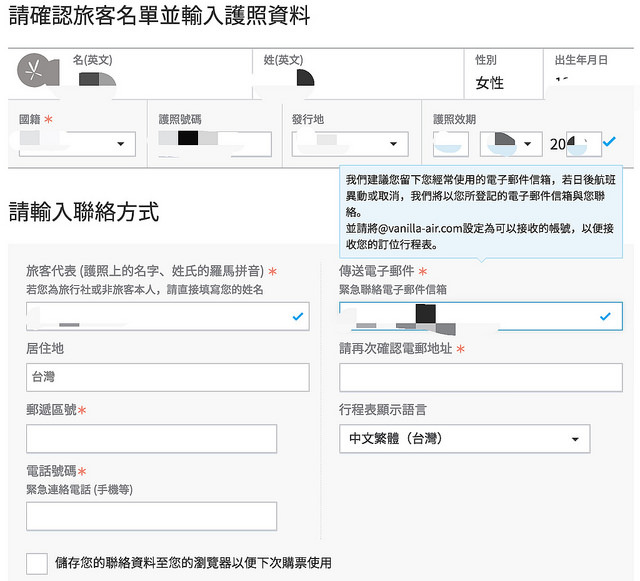Click the 護照效期 year input field
Viewport: 640px width, 581px height.
click(574, 144)
